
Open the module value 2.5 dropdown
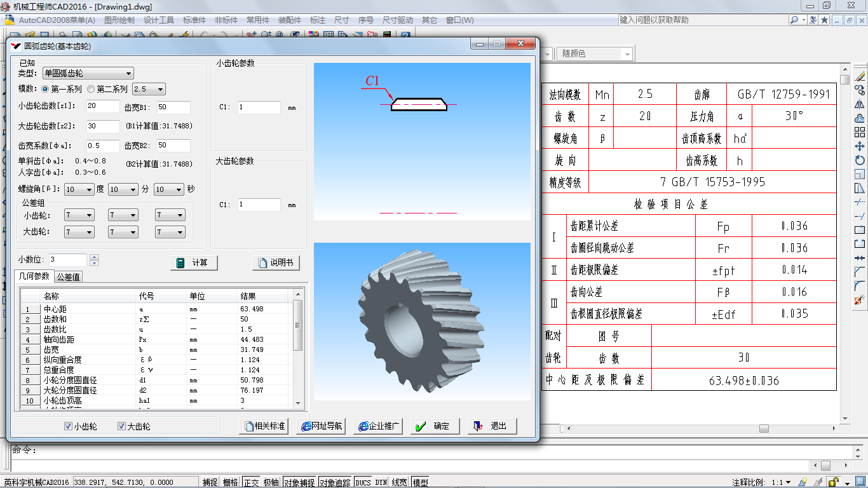coord(149,90)
